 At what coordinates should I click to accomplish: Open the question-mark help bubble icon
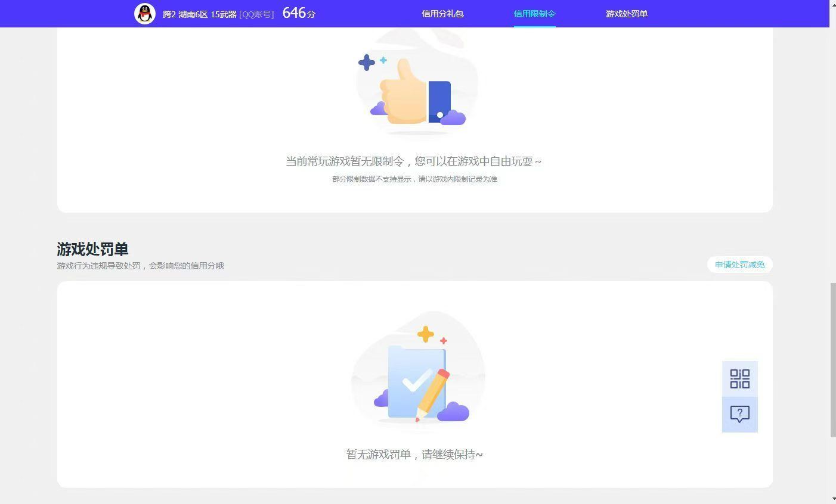pyautogui.click(x=739, y=414)
